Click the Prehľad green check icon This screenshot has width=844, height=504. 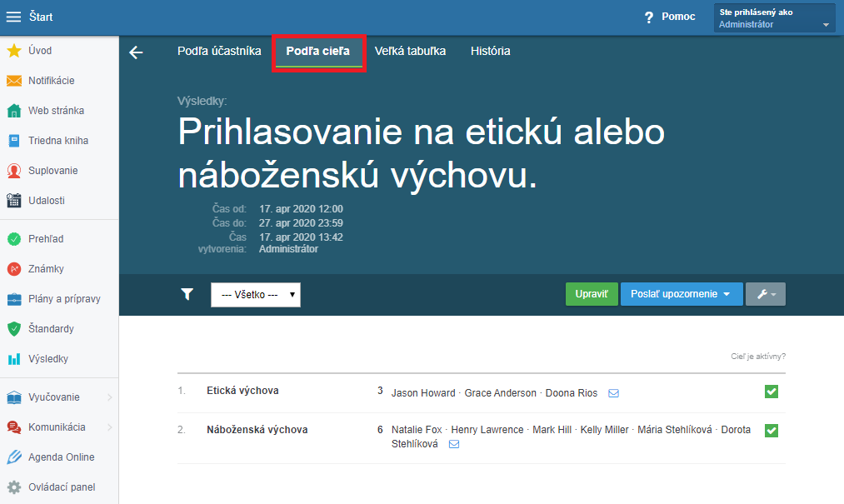pyautogui.click(x=14, y=238)
